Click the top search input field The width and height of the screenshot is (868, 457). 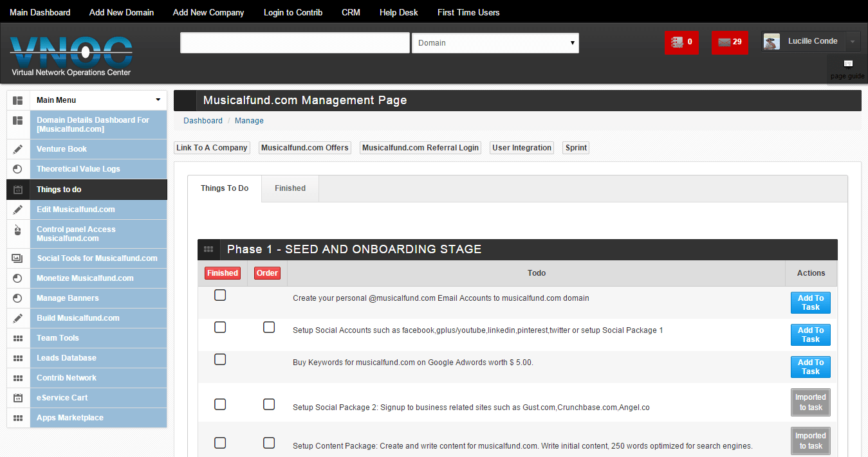tap(295, 43)
